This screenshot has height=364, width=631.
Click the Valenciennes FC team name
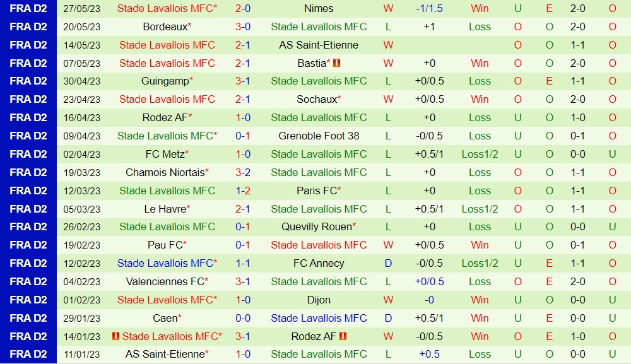tap(165, 281)
